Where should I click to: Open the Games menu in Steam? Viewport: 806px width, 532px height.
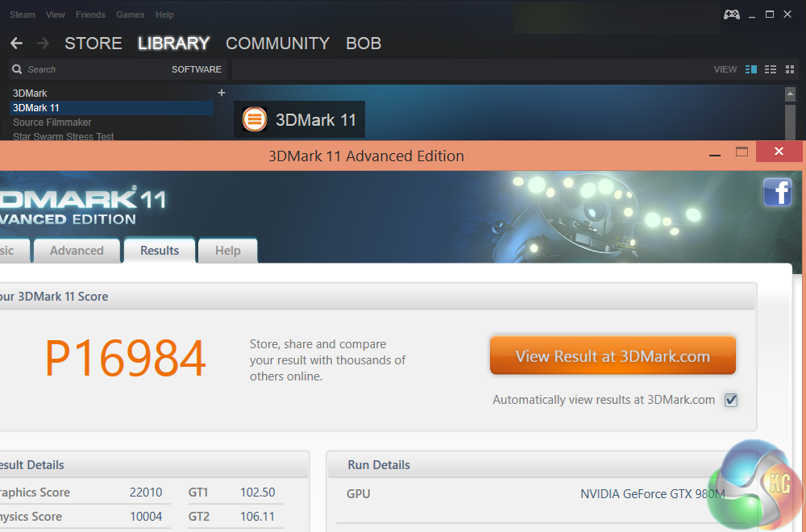130,15
